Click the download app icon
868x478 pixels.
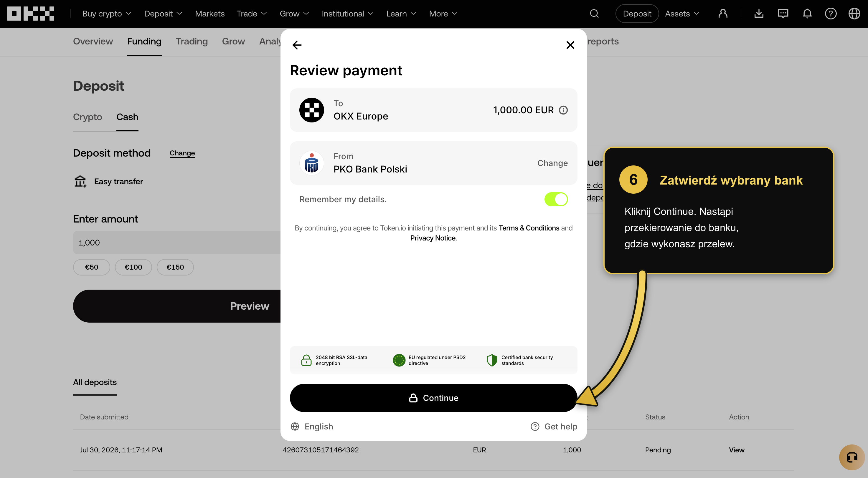(x=759, y=14)
